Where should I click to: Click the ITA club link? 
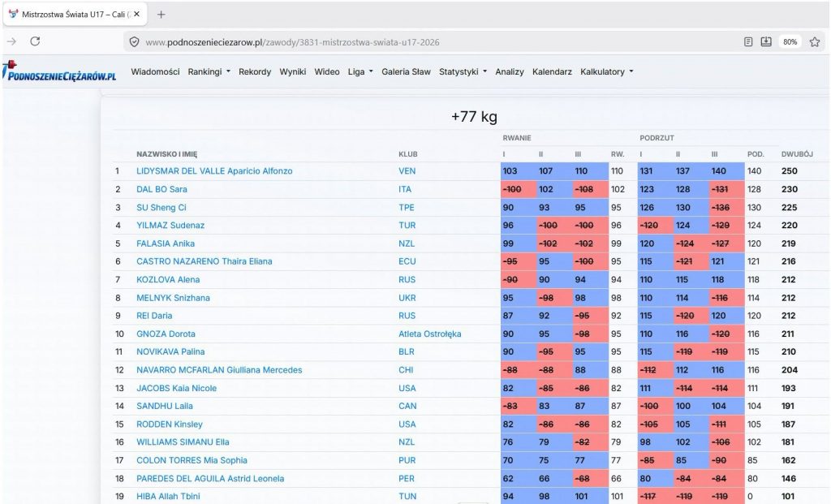pos(405,189)
